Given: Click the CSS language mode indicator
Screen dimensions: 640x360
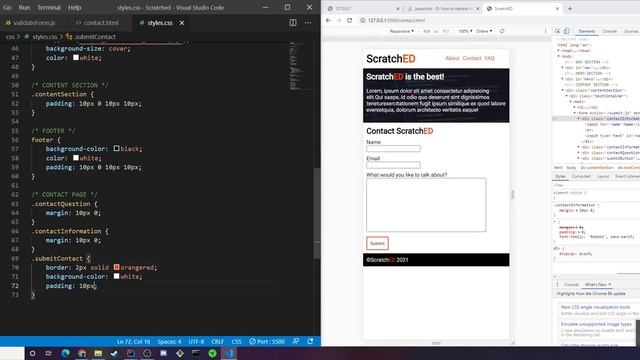Looking at the screenshot, I should (x=236, y=341).
